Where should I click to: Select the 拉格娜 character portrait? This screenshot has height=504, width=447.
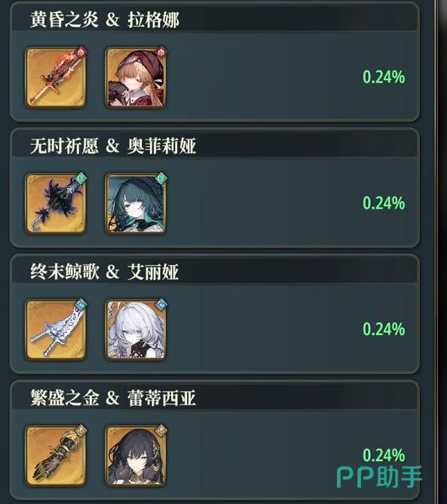tap(136, 78)
